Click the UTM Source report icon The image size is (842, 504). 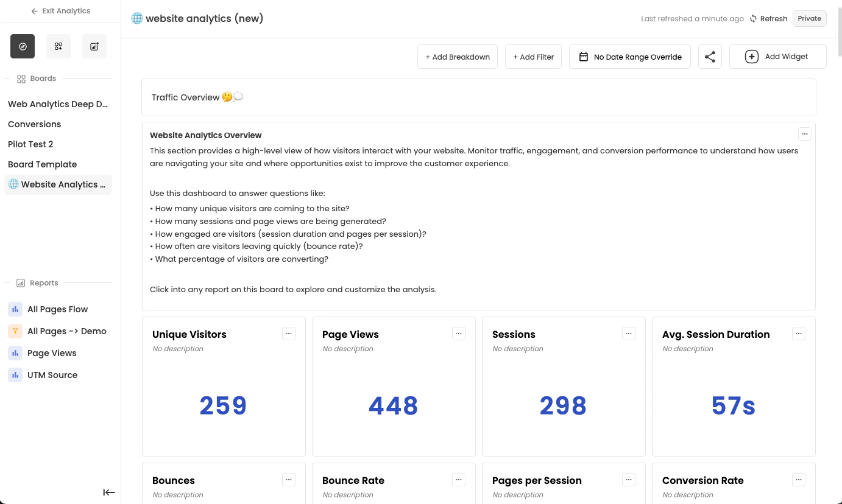coord(15,375)
